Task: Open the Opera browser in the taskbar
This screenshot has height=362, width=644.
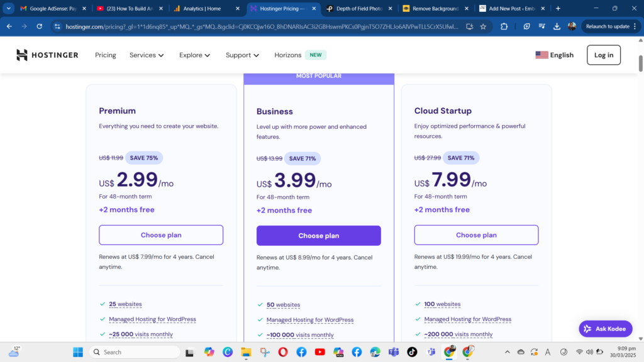Action: (x=283, y=352)
